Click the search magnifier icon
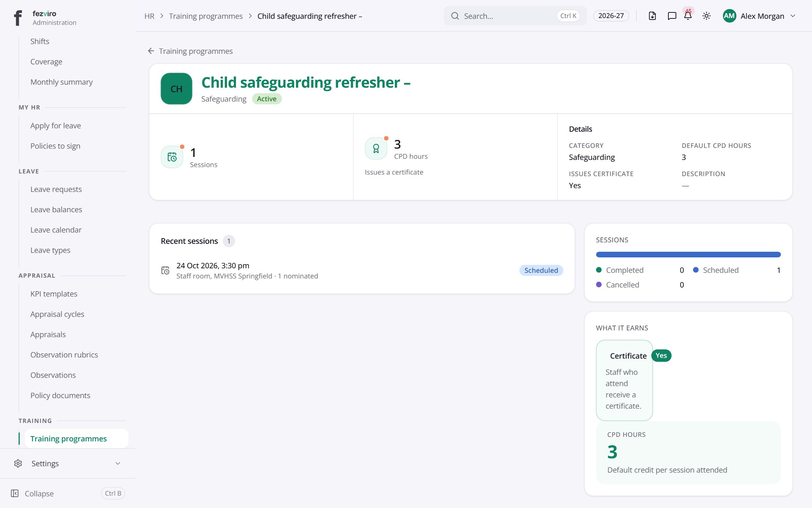 pyautogui.click(x=455, y=16)
